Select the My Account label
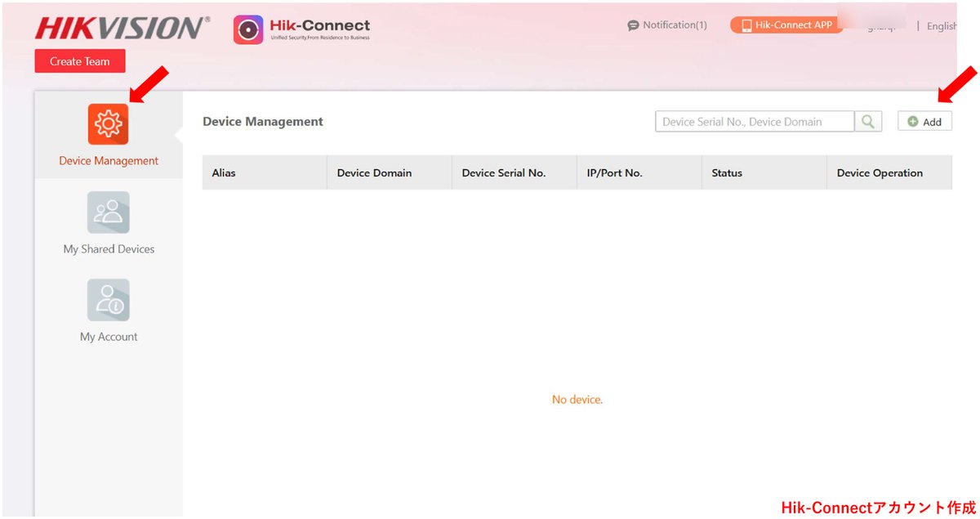 pyautogui.click(x=109, y=337)
